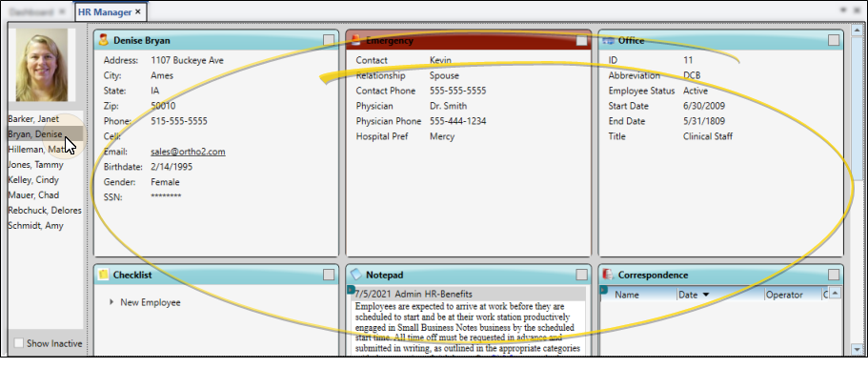Click the square box on Office panel
Image resolution: width=868 pixels, height=368 pixels.
834,40
